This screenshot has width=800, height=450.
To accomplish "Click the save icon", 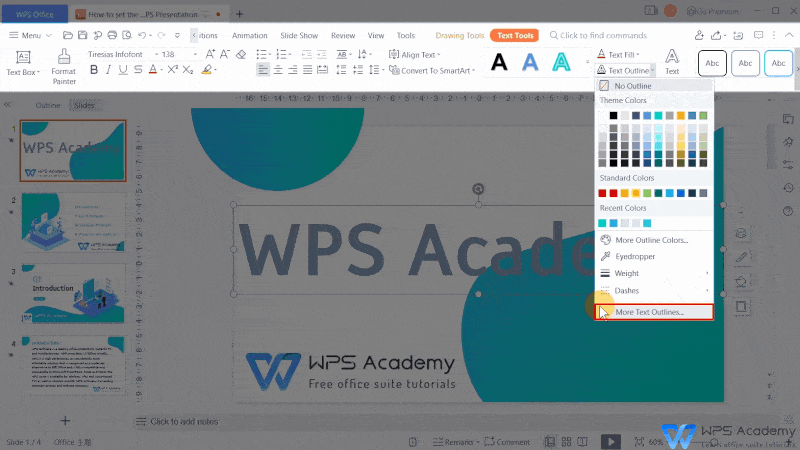I will tap(82, 35).
